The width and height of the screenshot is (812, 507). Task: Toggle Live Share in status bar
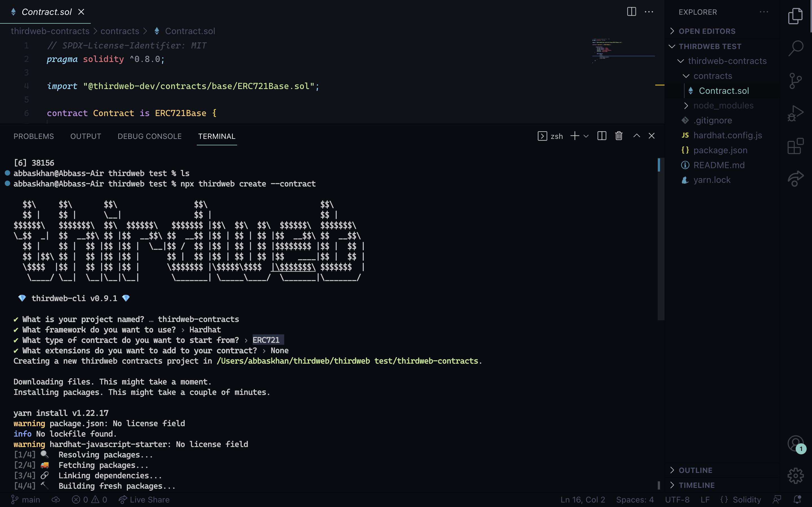tap(144, 500)
